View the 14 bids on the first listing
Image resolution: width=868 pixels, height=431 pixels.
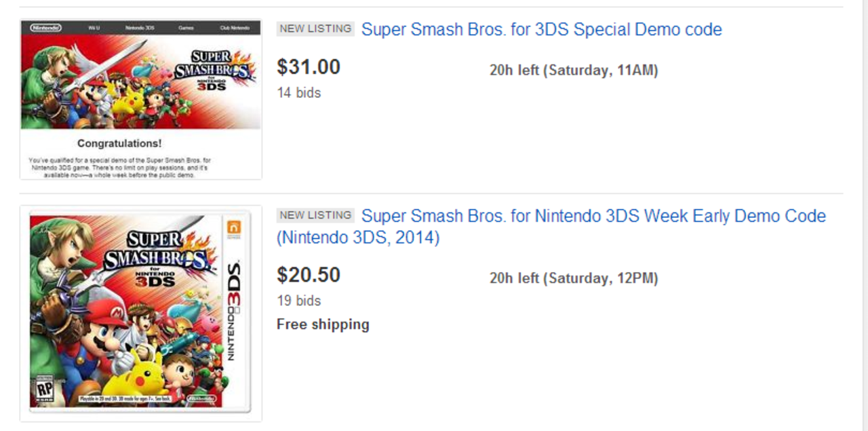tap(298, 93)
